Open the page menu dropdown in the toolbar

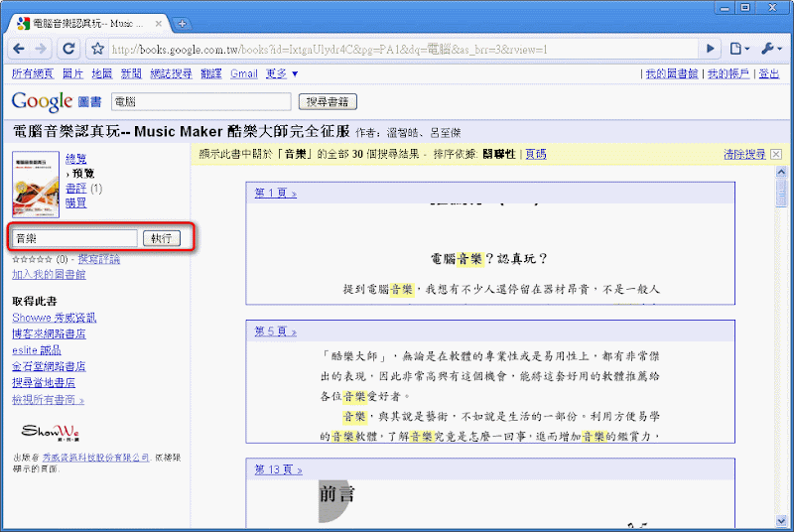pos(739,49)
